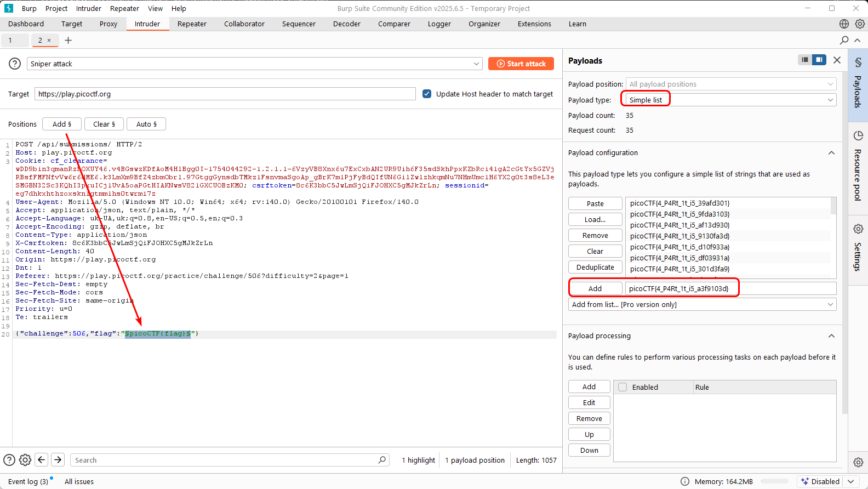Add a new Intruder tab
Image resolution: width=868 pixels, height=489 pixels.
68,40
